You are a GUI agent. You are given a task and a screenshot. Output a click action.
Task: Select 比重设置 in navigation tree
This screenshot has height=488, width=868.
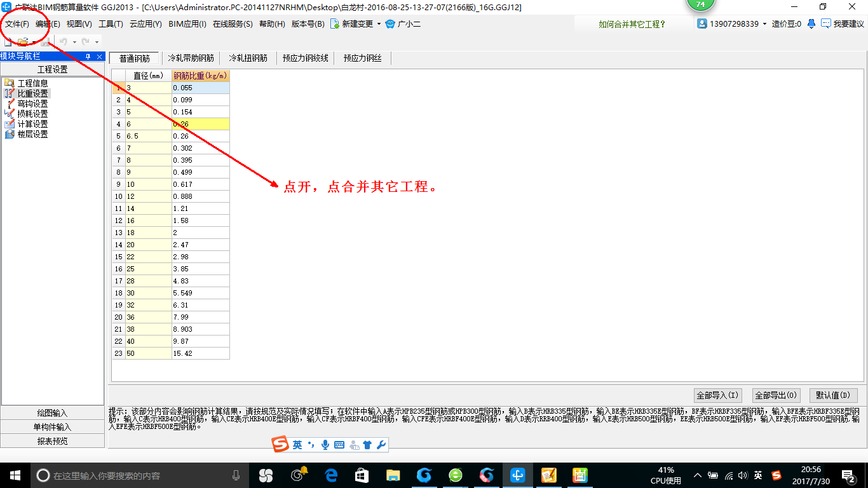(x=32, y=93)
